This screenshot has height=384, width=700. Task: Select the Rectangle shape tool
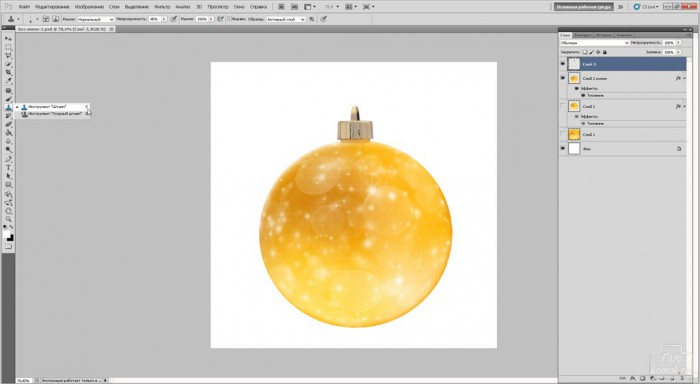coord(8,185)
